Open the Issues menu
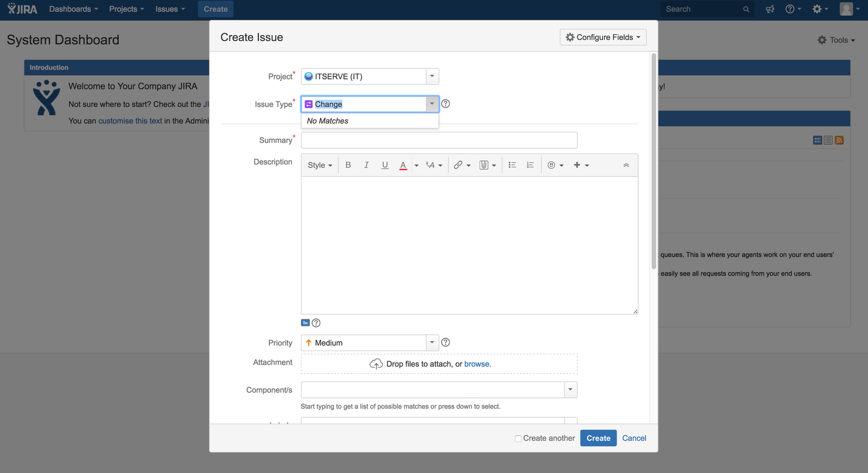868x473 pixels. [x=170, y=9]
